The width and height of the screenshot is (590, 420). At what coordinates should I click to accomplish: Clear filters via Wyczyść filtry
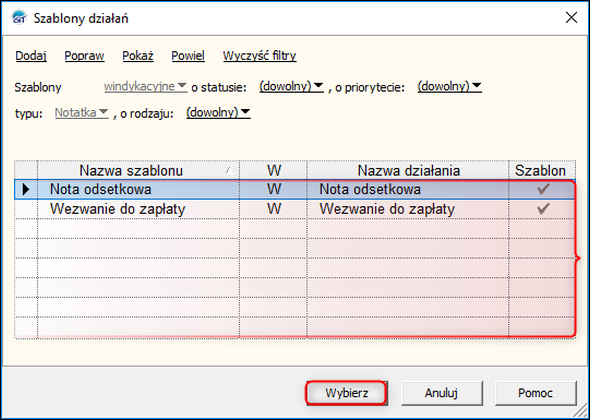(x=260, y=56)
